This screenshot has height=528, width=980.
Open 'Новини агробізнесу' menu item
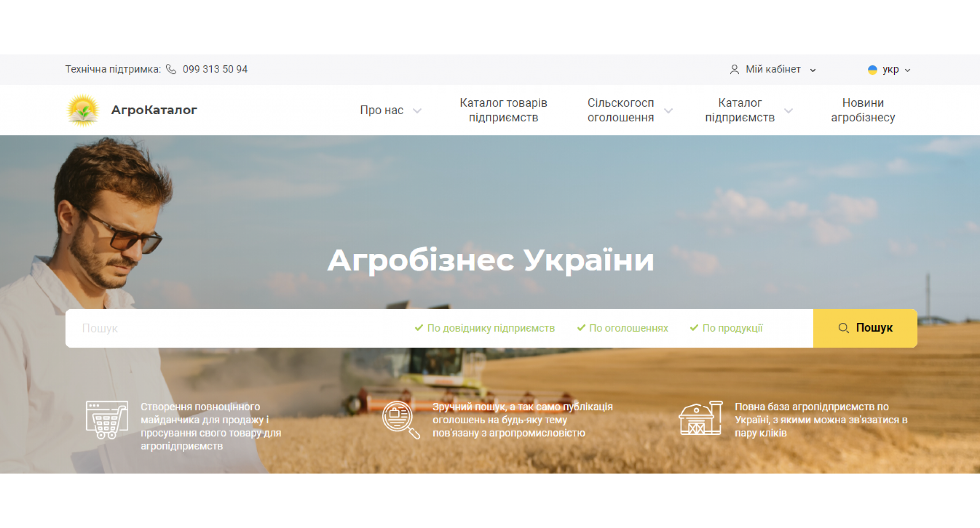[x=863, y=110]
